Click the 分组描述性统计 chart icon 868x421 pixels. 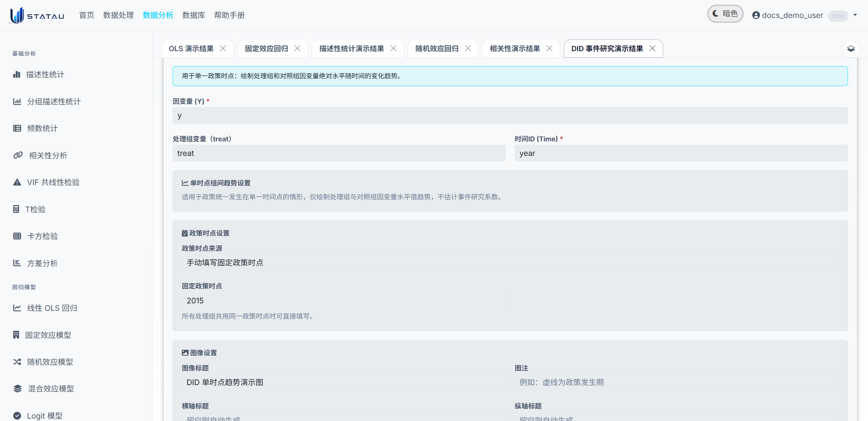point(17,101)
